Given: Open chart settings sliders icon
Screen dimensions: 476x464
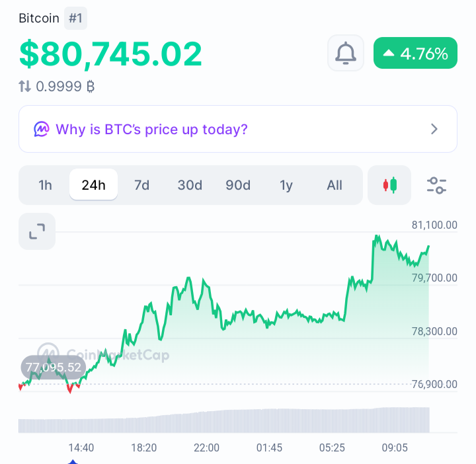Looking at the screenshot, I should point(436,186).
